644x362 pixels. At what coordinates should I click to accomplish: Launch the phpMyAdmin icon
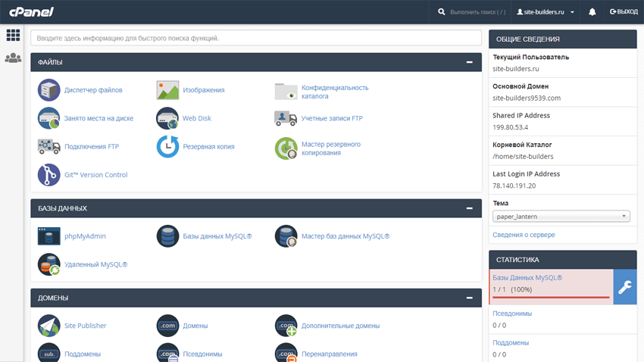coord(49,236)
